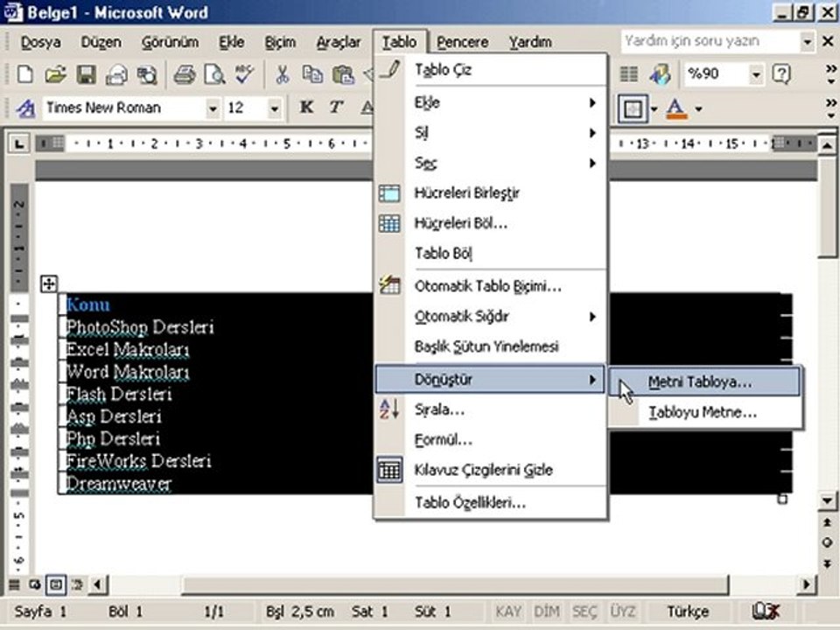Open the font size dropdown
The image size is (840, 630).
[274, 108]
